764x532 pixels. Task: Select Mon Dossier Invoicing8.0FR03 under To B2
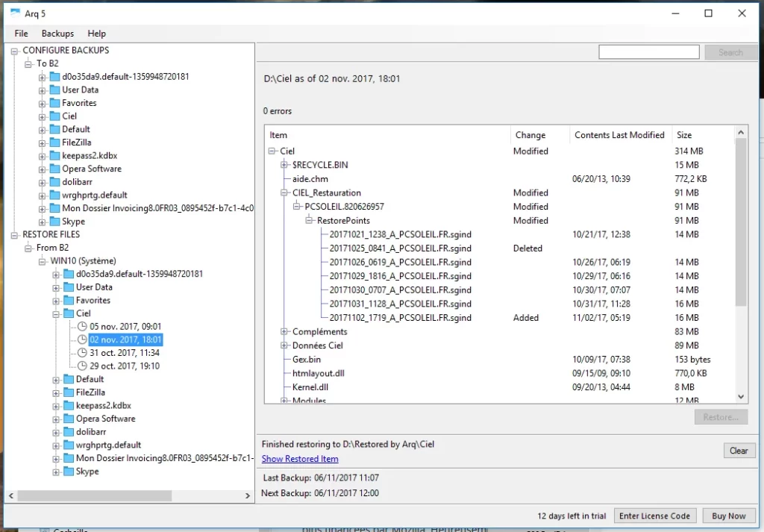click(157, 208)
